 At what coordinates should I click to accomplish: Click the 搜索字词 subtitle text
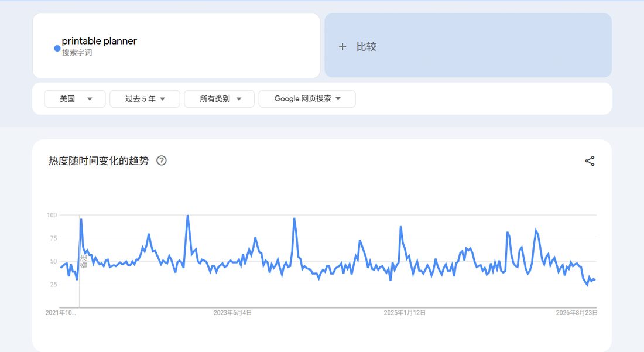click(77, 53)
